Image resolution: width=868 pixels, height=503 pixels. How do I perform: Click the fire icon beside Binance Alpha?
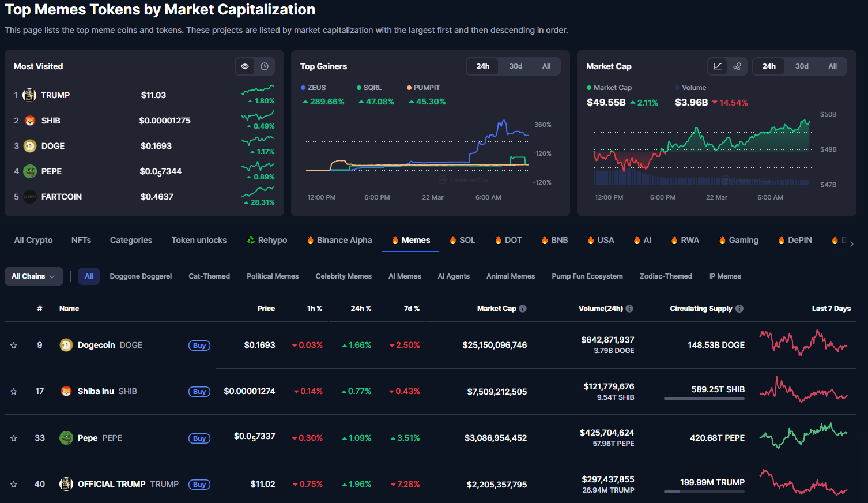(x=311, y=240)
